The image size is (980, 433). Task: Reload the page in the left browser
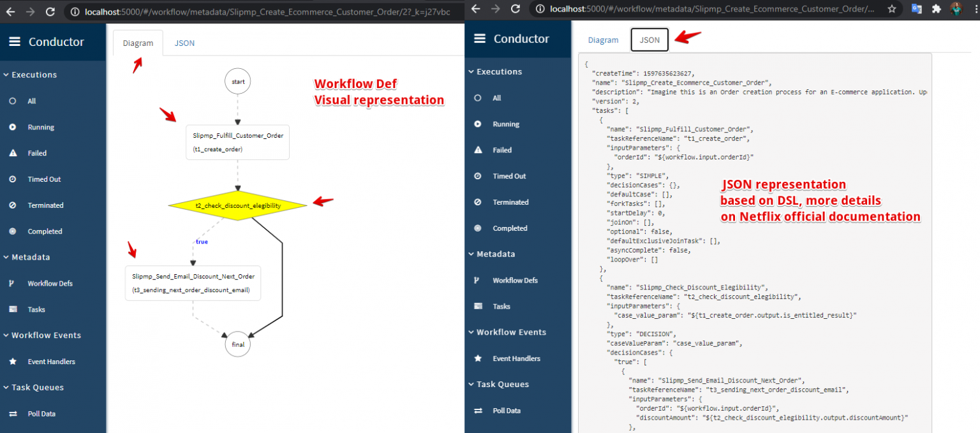coord(50,11)
